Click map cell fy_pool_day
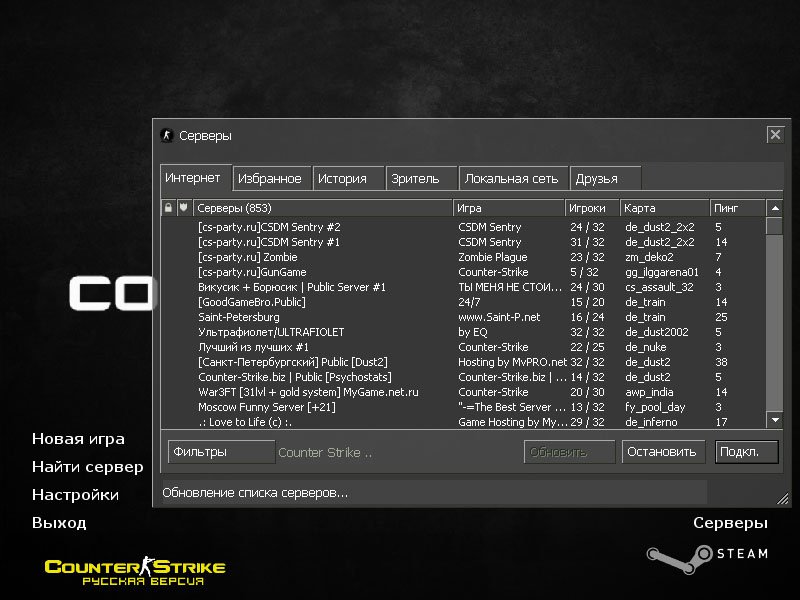Screen dimensions: 800x600 pyautogui.click(x=655, y=408)
